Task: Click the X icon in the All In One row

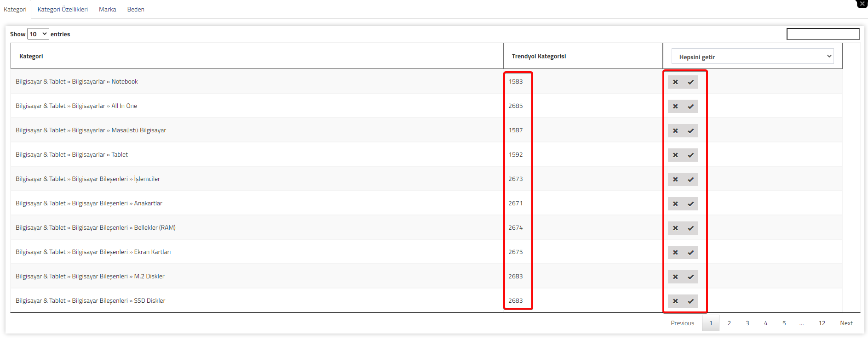Action: tap(675, 107)
